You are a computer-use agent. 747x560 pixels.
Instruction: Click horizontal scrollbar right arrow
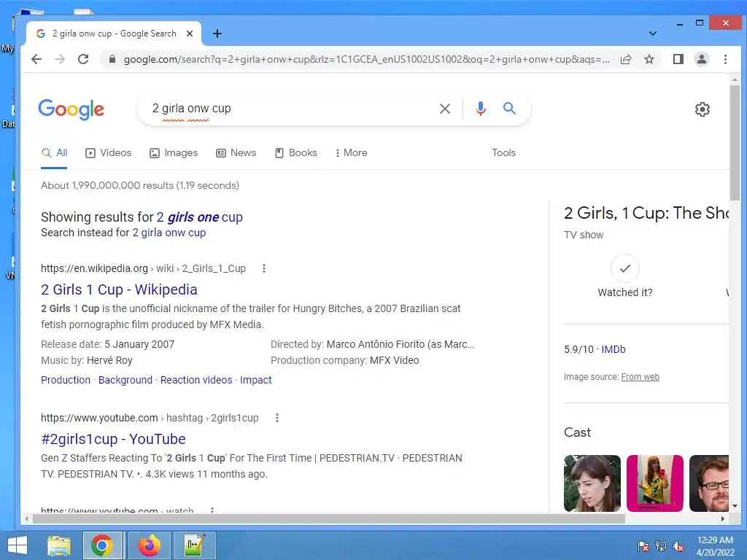723,518
